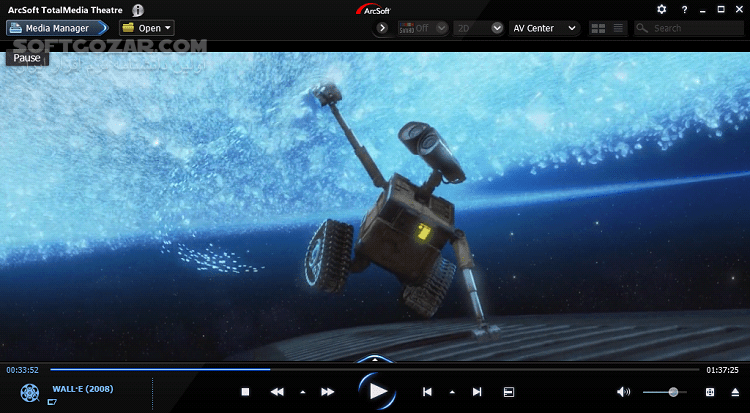Screen dimensions: 750x413
Task: Click the Stop playback button
Action: coord(245,392)
